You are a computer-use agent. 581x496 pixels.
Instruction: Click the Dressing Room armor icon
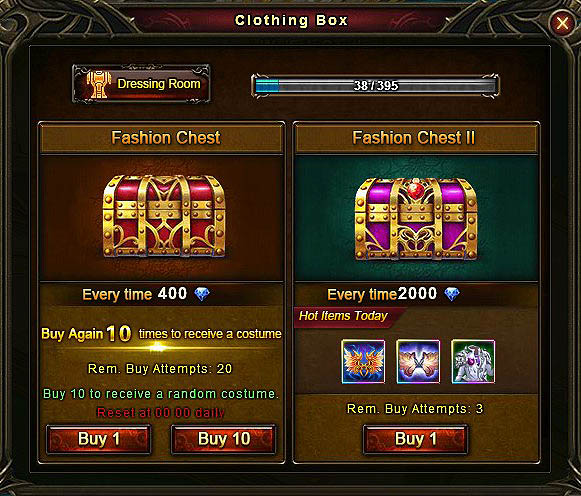(98, 84)
